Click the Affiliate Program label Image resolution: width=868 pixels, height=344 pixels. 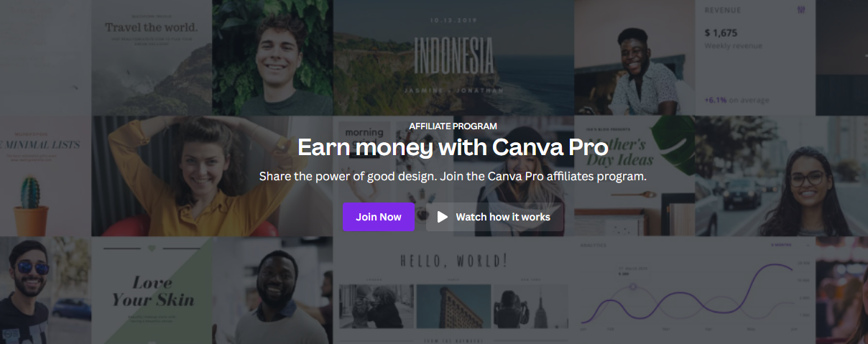pos(453,126)
